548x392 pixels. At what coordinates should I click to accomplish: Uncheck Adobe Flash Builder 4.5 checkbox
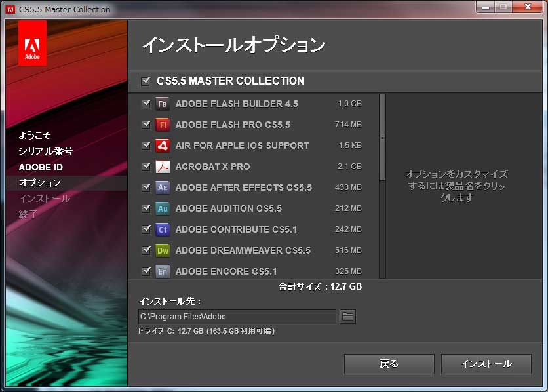[146, 104]
